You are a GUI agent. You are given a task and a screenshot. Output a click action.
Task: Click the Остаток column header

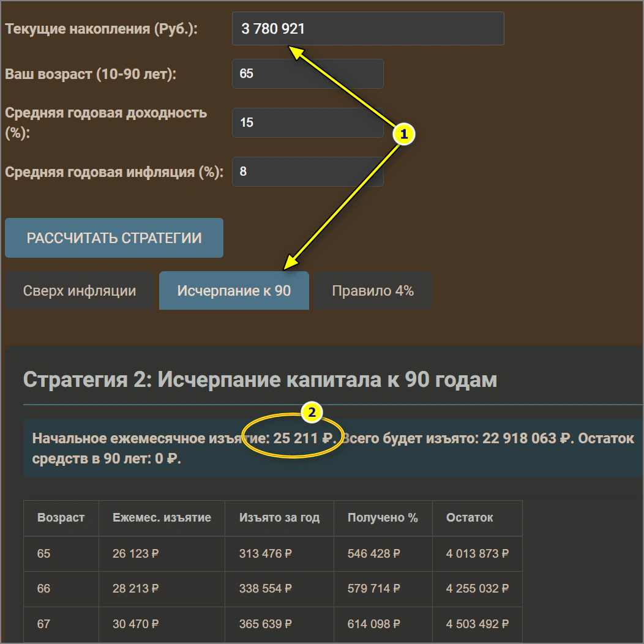pyautogui.click(x=477, y=517)
